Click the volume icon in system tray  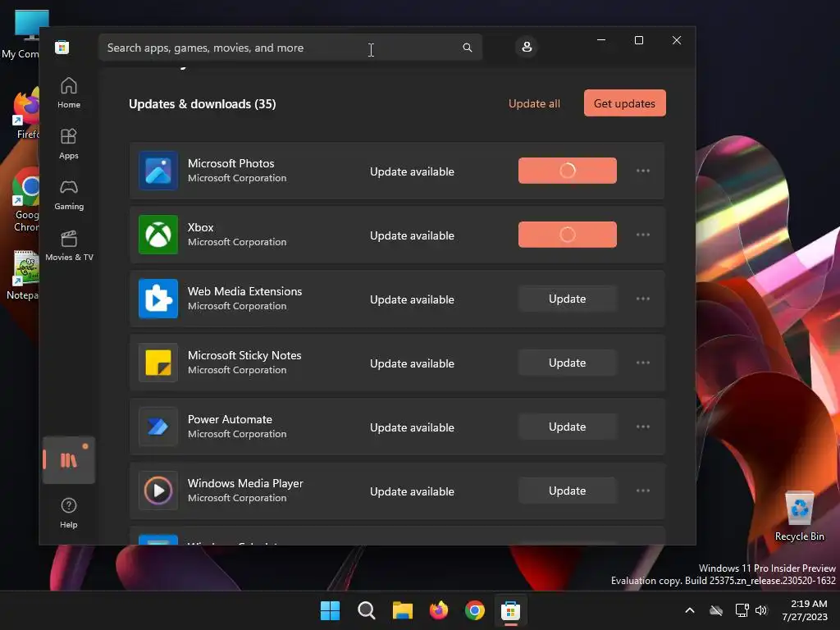(x=761, y=610)
